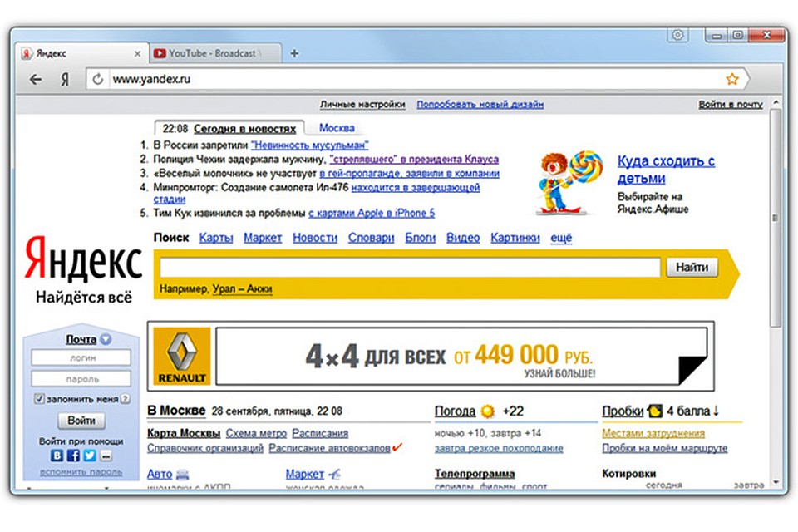The image size is (798, 532).
Task: Select the Москва news tab
Action: [x=337, y=128]
